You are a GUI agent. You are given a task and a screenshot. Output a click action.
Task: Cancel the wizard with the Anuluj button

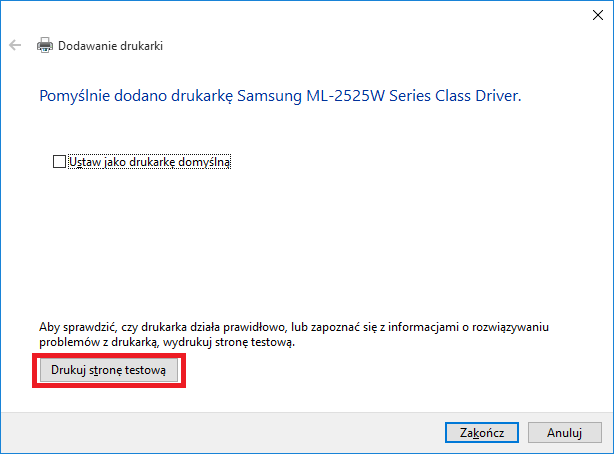point(564,432)
